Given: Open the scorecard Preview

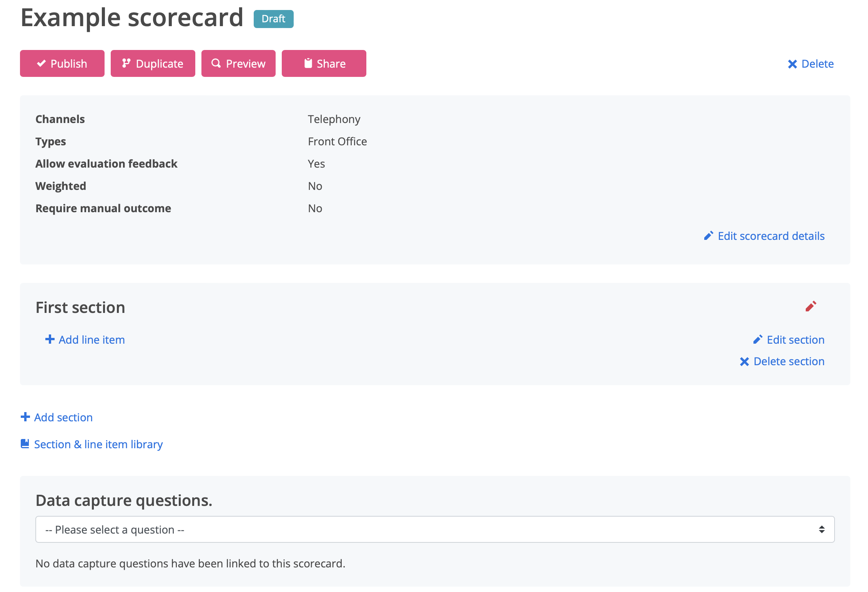Looking at the screenshot, I should coord(238,63).
